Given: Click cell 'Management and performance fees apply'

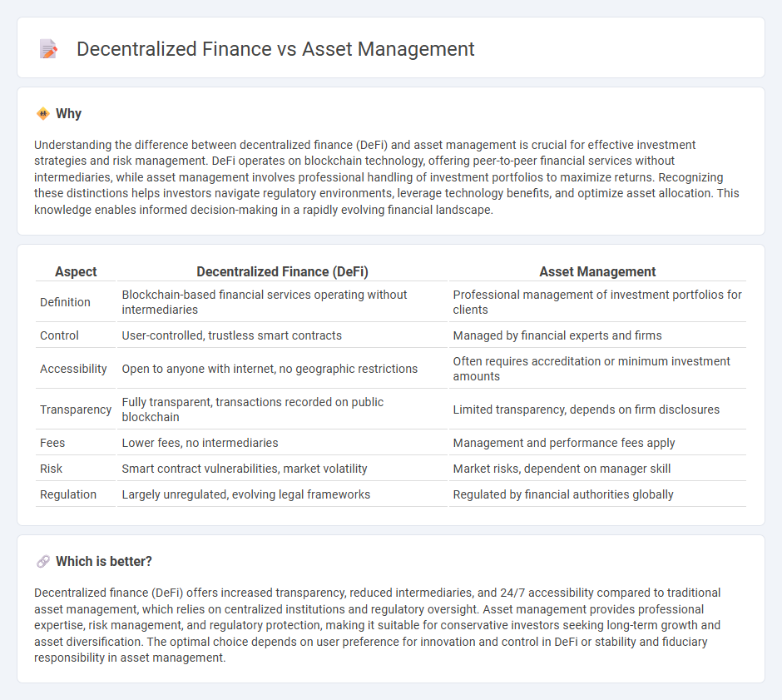Looking at the screenshot, I should tap(597, 443).
